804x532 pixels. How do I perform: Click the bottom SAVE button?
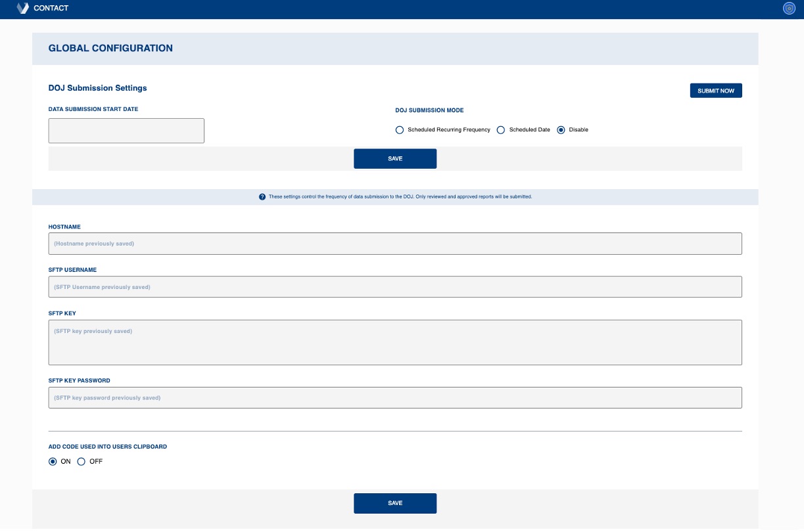coord(395,502)
